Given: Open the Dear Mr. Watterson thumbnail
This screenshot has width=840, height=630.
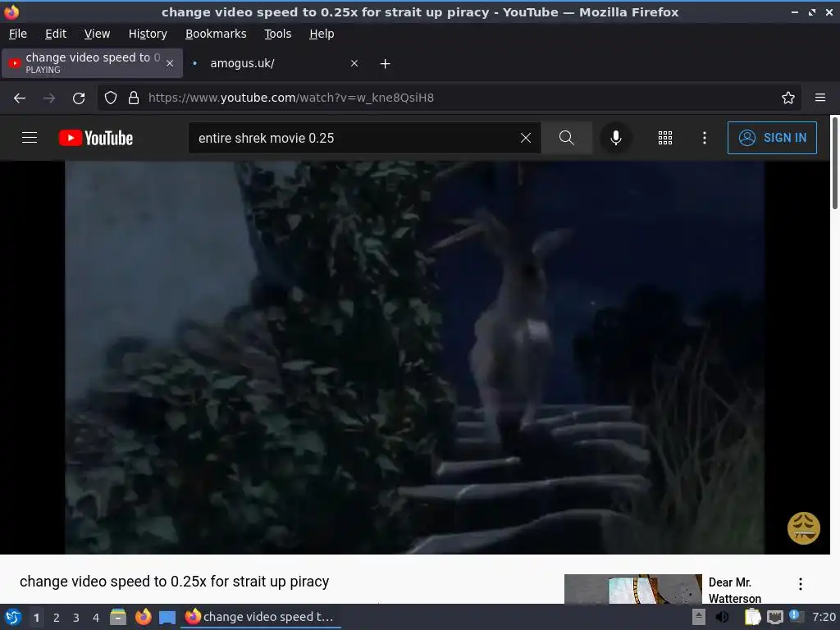Looking at the screenshot, I should (632, 589).
